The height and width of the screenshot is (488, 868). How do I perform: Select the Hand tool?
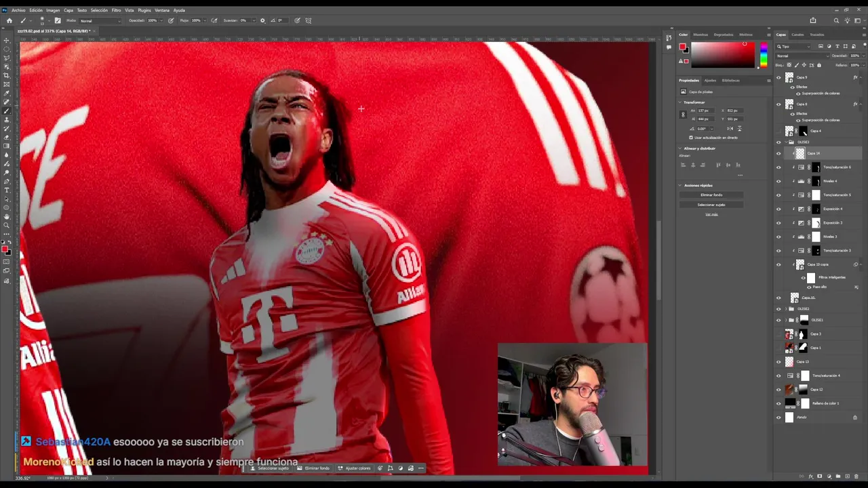pos(7,217)
